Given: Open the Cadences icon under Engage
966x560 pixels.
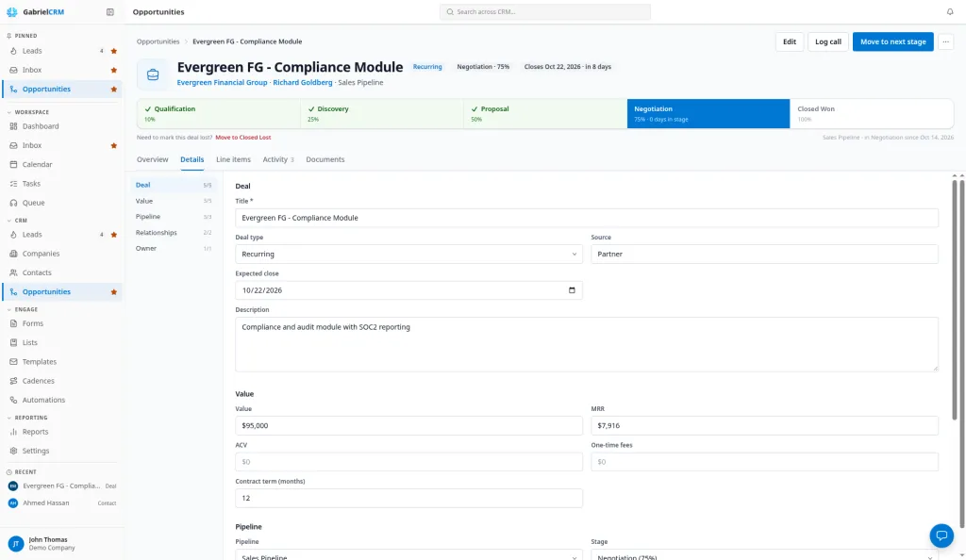Looking at the screenshot, I should [13, 380].
